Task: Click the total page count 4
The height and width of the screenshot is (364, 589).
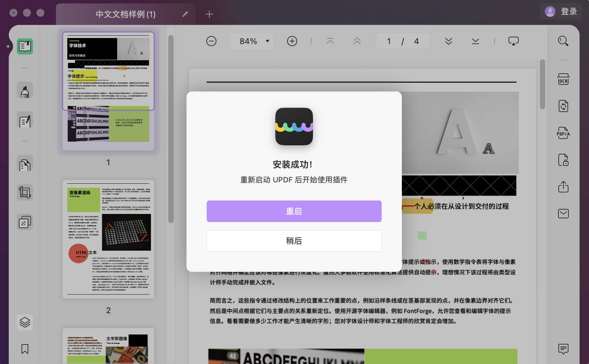Action: [x=416, y=41]
